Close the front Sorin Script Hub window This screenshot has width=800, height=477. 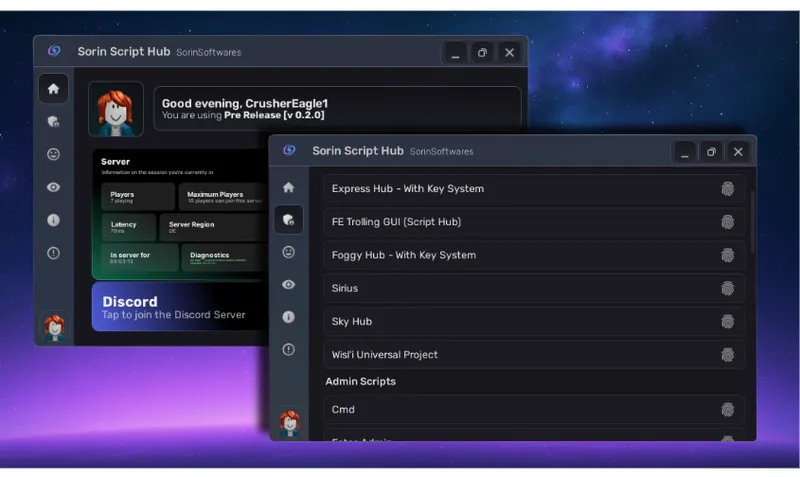tap(738, 152)
